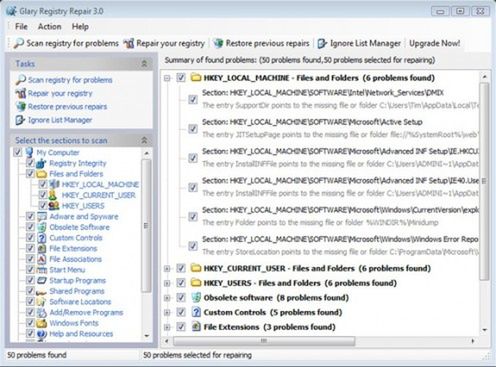Collapse the Select the sections to scan panel
The image size is (496, 367).
(x=144, y=140)
